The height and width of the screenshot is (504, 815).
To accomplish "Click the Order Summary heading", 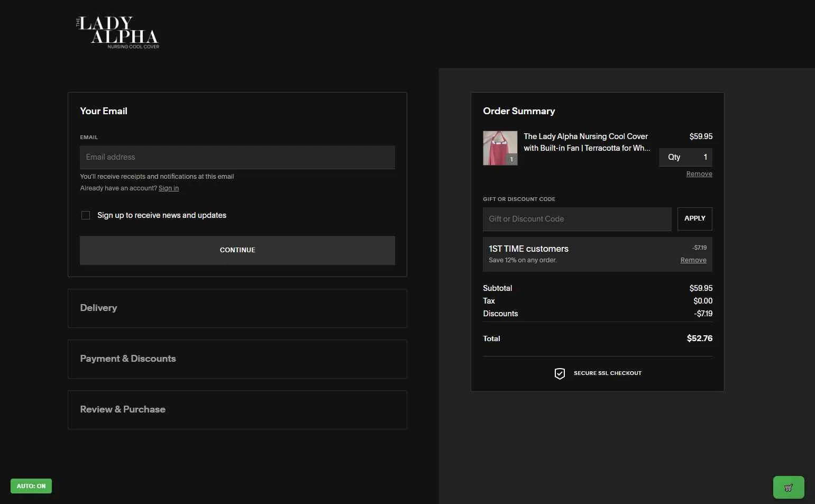I will 519,111.
